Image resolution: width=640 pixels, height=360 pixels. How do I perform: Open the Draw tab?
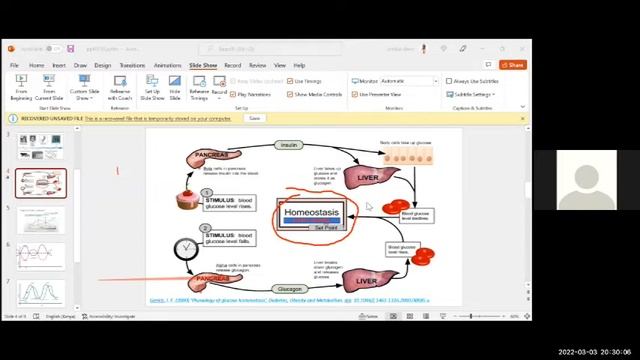click(80, 65)
